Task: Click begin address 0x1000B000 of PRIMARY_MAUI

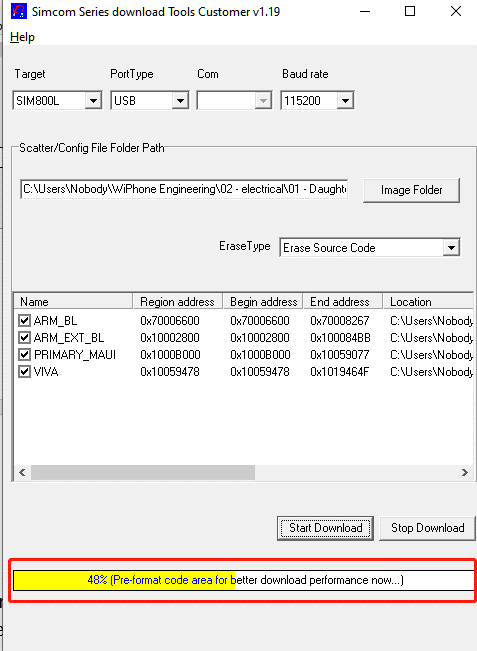Action: coord(260,355)
